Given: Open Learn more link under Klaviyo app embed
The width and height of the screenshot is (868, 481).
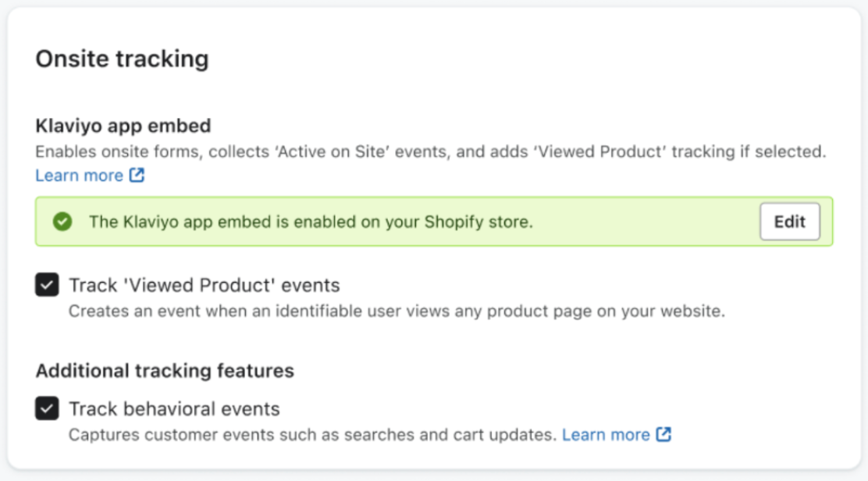Looking at the screenshot, I should click(x=79, y=176).
